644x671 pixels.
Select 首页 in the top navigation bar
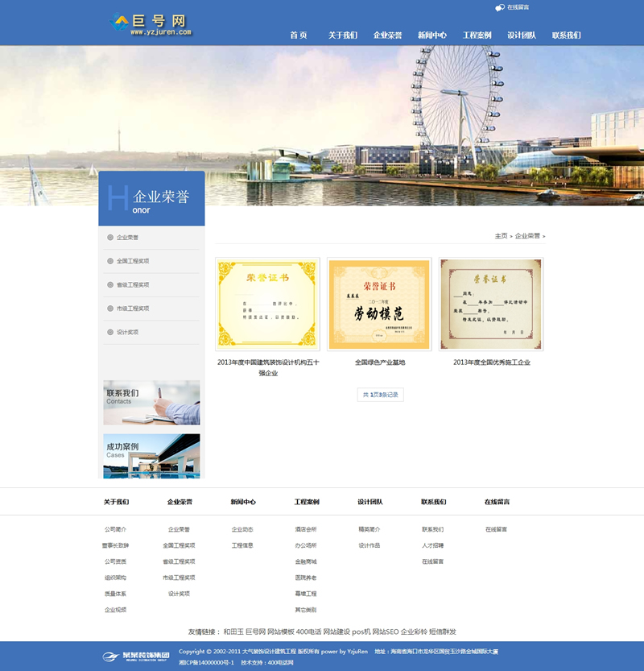pos(298,35)
